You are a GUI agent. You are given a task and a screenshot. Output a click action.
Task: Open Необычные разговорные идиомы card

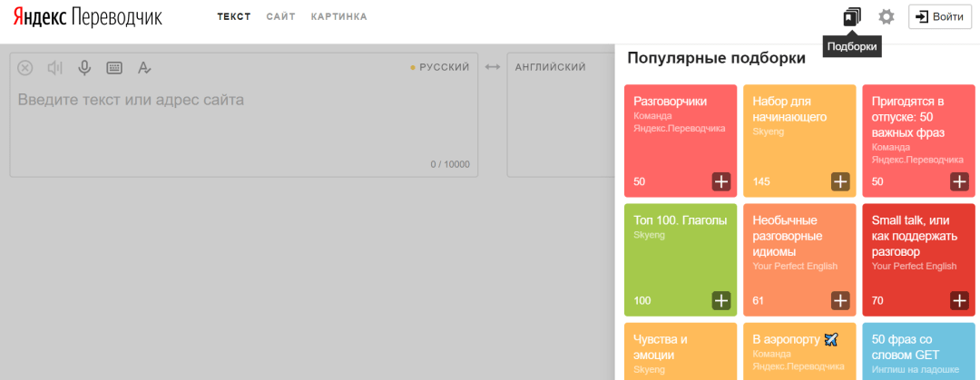(x=799, y=260)
